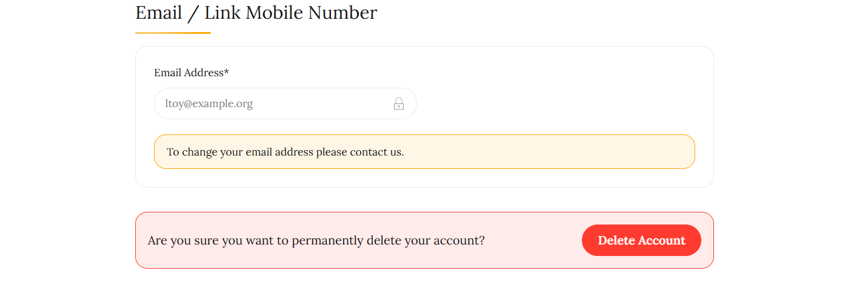The width and height of the screenshot is (868, 305).
Task: Click the lock icon in email field
Action: click(399, 104)
